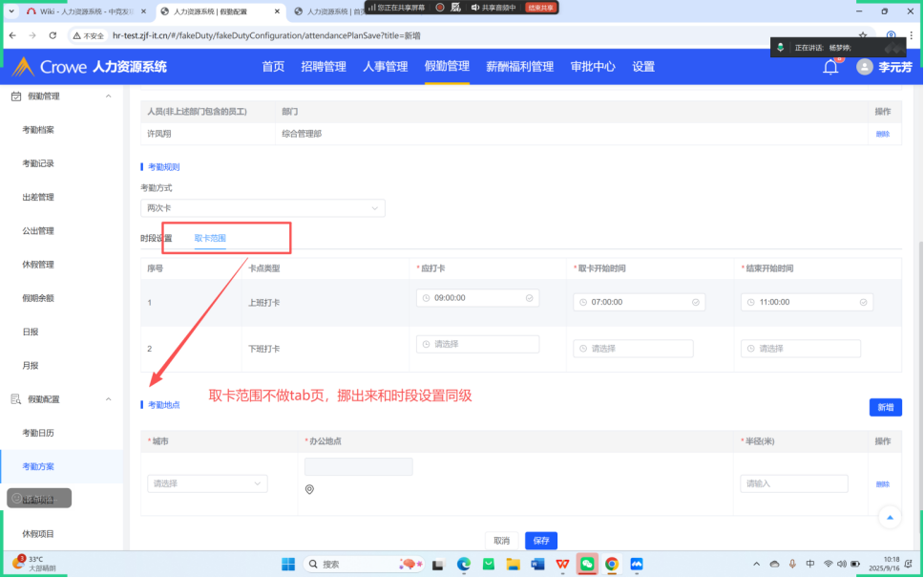Screen dimensions: 924x578
Task: Open Google Chrome from the taskbar
Action: 612,565
